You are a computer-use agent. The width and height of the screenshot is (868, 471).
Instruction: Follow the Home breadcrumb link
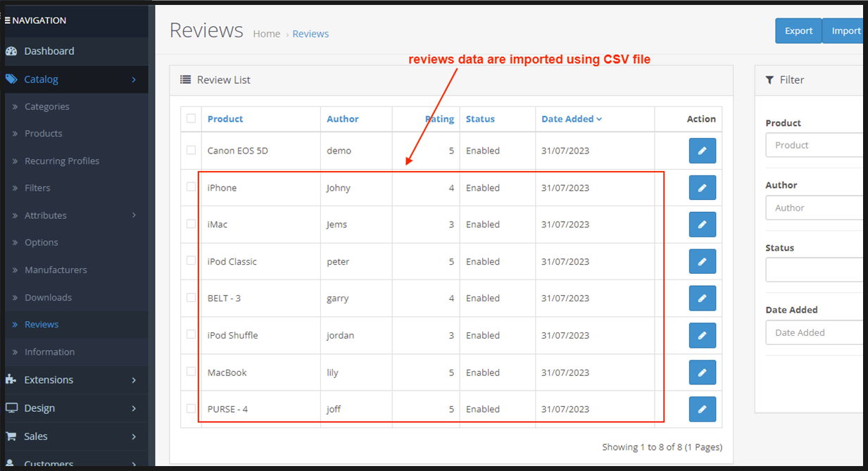pos(267,33)
